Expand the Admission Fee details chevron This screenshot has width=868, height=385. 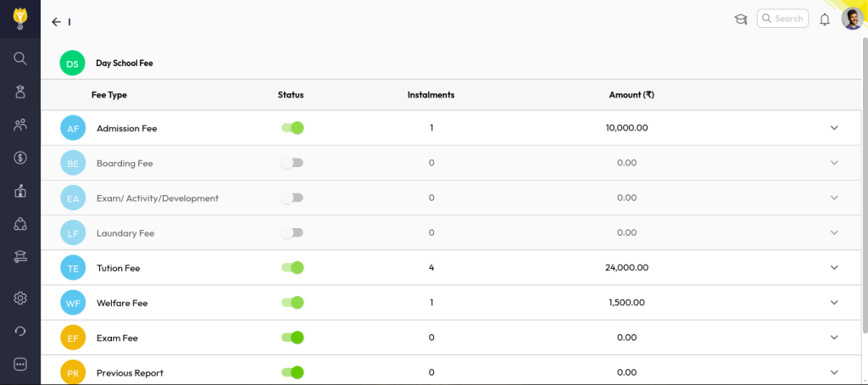[x=833, y=128]
